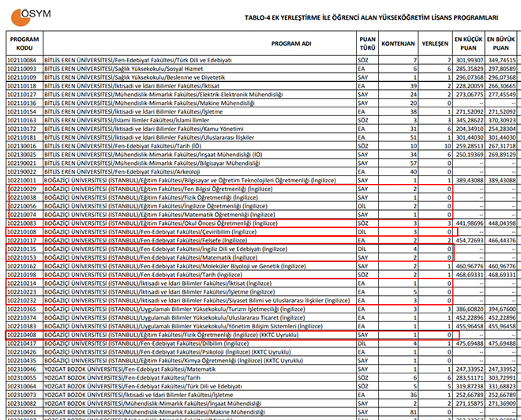Select Bitlis Eren Uluslararası İlişkiler program

click(x=149, y=137)
